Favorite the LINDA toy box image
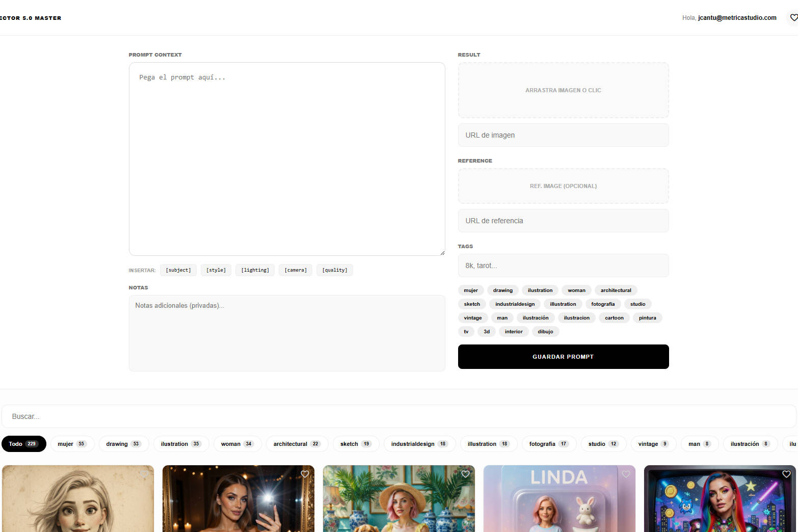 pos(626,474)
